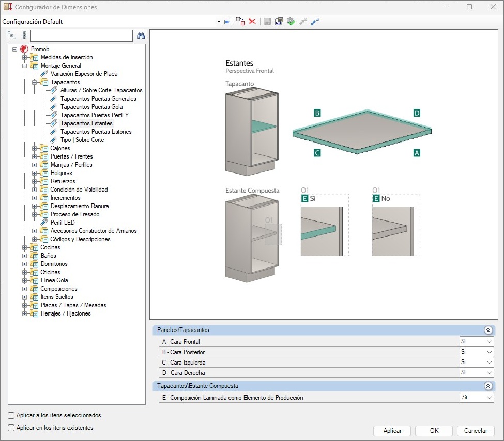Image resolution: width=504 pixels, height=441 pixels.
Task: Open the 'A - Cara Frontal' dropdown
Action: tap(489, 342)
